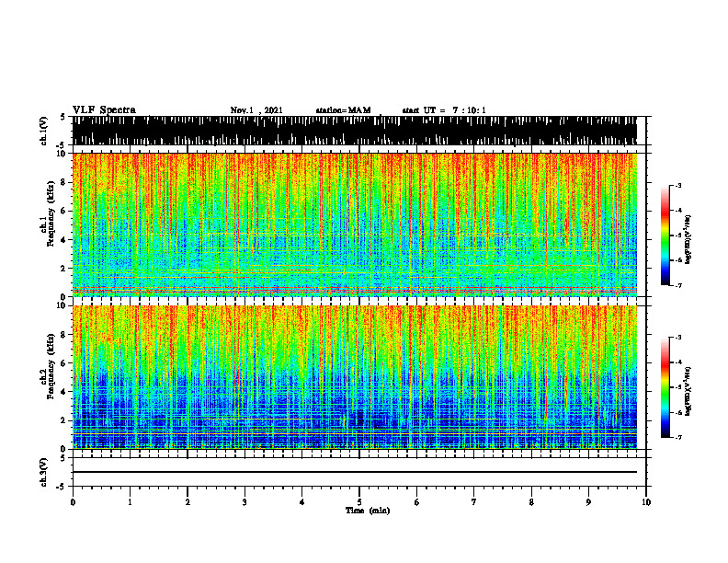Click the time axis tick label 4

(x=302, y=502)
